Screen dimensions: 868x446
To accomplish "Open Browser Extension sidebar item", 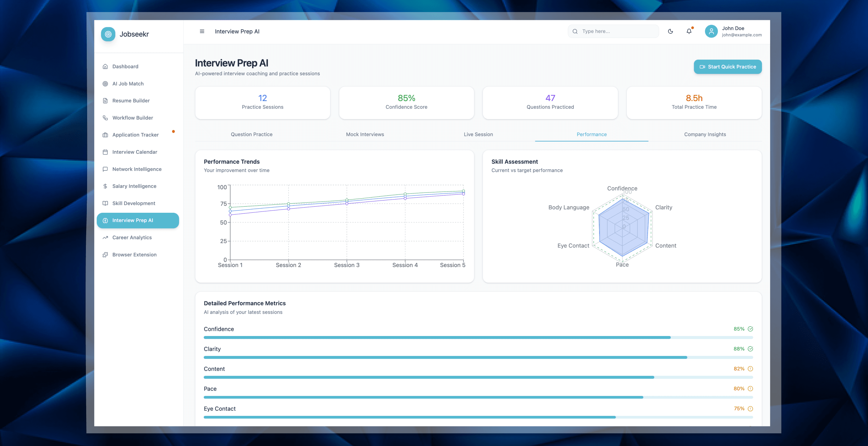I will click(x=134, y=255).
